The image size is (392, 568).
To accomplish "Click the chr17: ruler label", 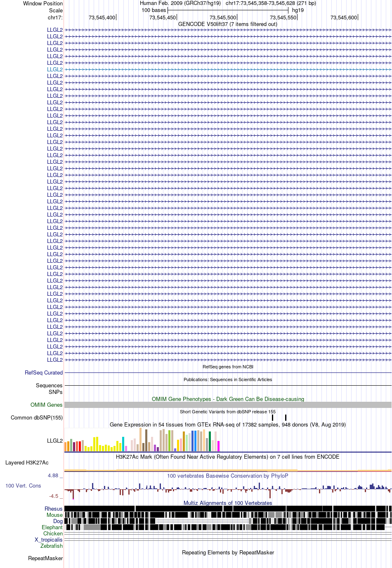I will tap(55, 17).
